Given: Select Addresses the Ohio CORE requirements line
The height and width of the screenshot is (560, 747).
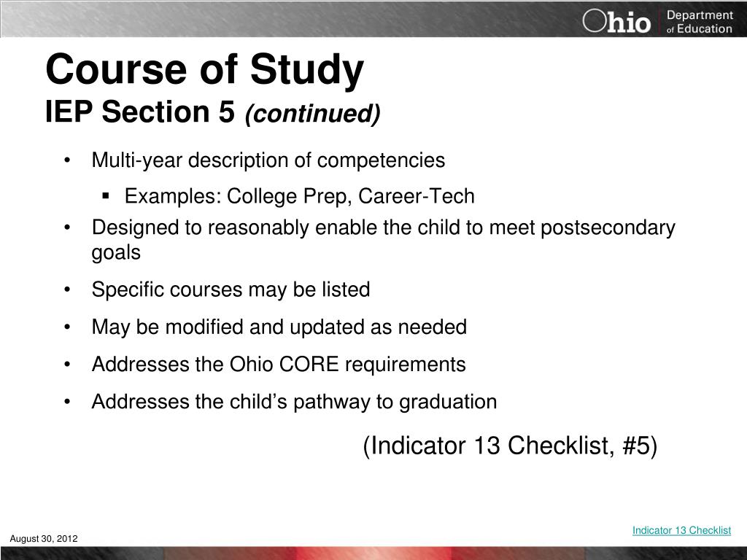Looking at the screenshot, I should (x=279, y=365).
